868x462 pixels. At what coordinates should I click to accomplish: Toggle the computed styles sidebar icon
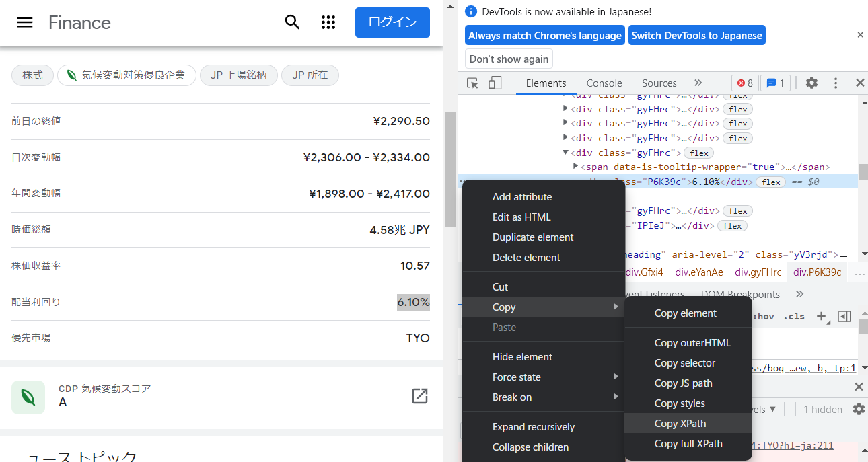point(844,316)
